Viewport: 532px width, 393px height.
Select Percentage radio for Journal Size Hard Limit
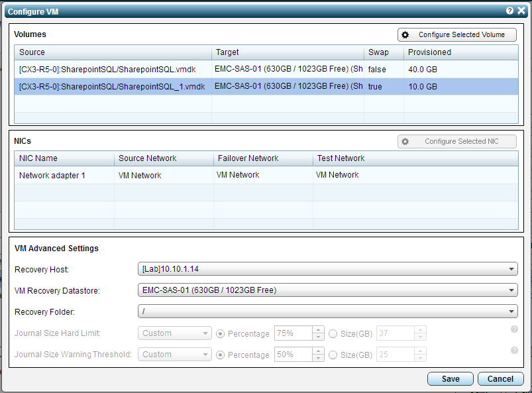(x=221, y=333)
